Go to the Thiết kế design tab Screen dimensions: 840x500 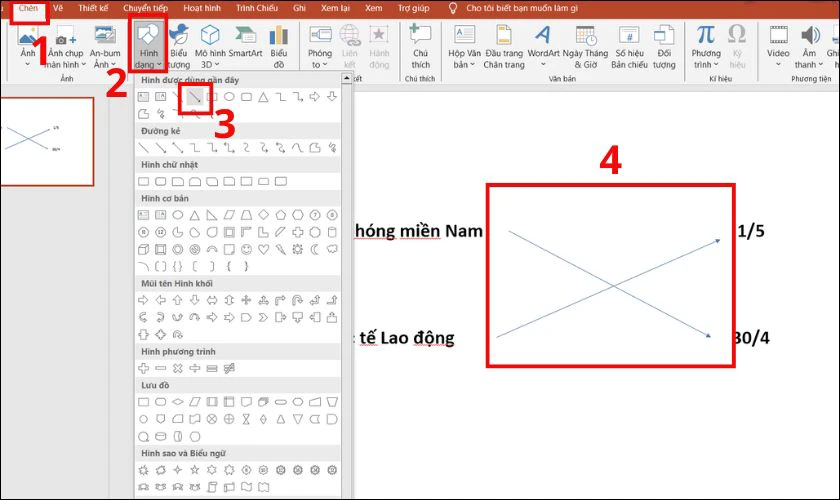93,8
